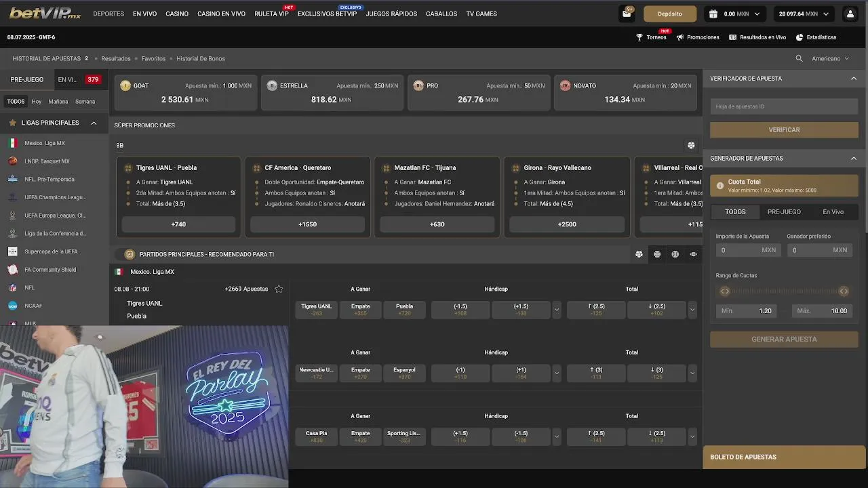Adjust minimum handle of Rango de Cuotas slider
The height and width of the screenshot is (488, 868).
pyautogui.click(x=725, y=291)
